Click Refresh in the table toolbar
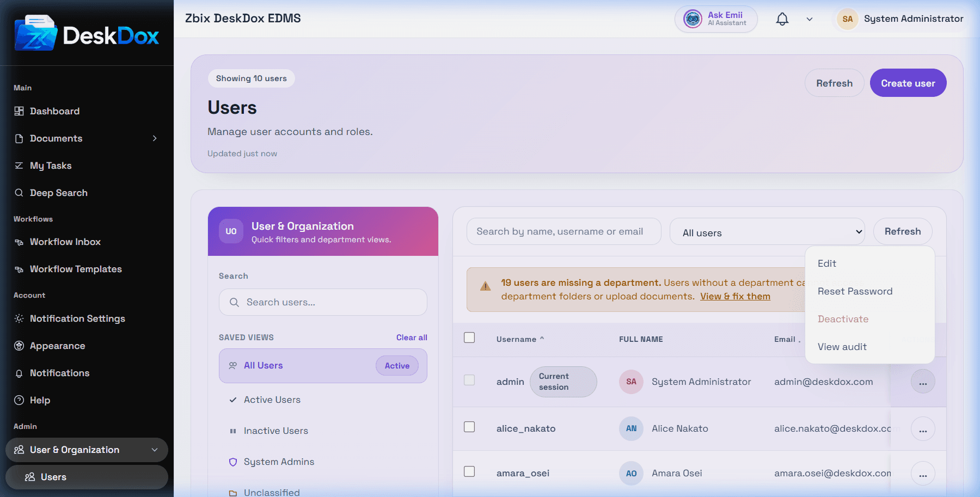The image size is (980, 497). click(903, 231)
